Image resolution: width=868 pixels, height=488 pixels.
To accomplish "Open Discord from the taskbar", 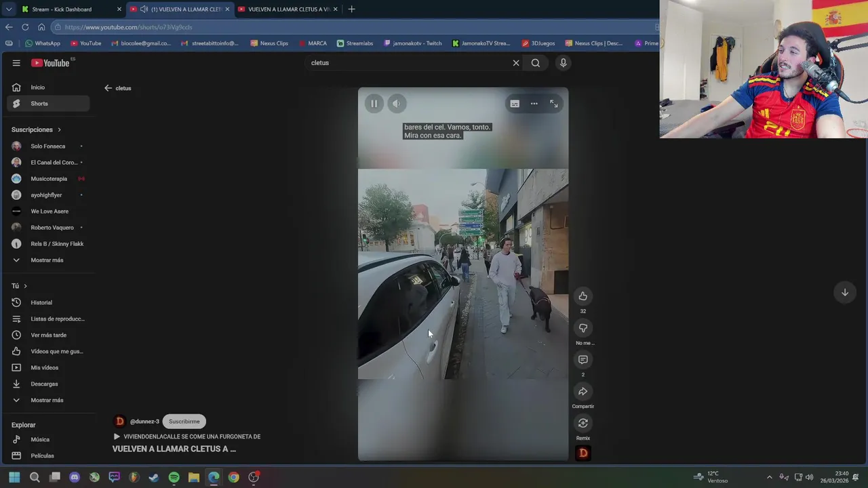I will pos(75,477).
